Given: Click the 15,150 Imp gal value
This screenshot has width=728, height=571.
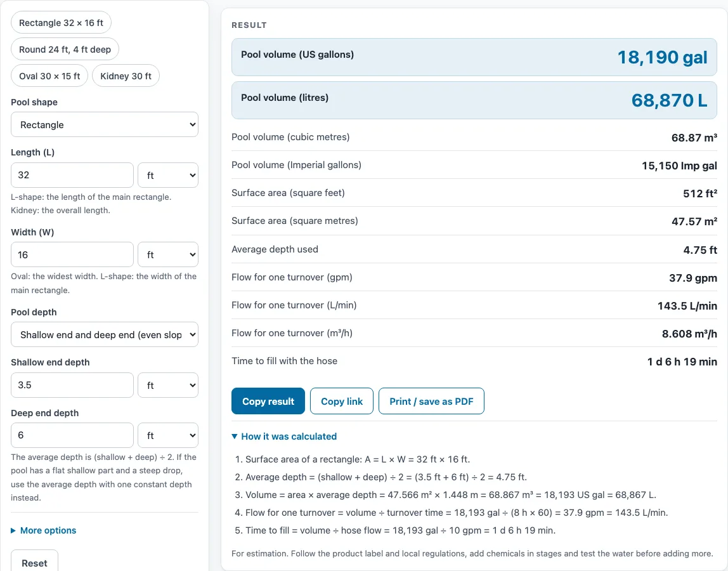Looking at the screenshot, I should pos(679,166).
